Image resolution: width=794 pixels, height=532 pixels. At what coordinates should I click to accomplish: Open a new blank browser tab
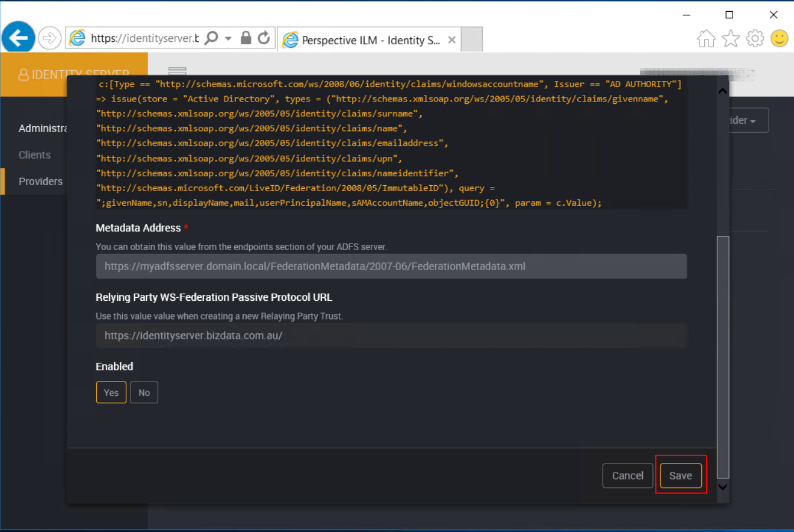pos(471,40)
